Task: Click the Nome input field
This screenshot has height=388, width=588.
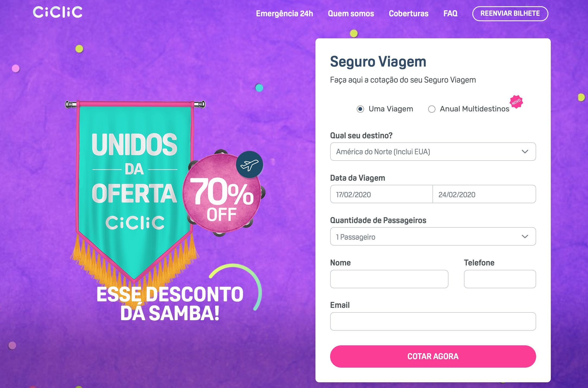Action: coord(389,279)
